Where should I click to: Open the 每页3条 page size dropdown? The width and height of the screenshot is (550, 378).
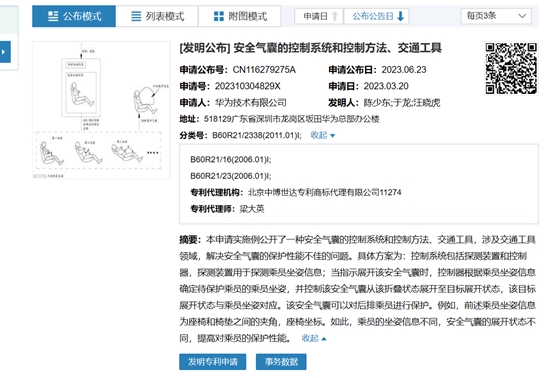tap(496, 16)
